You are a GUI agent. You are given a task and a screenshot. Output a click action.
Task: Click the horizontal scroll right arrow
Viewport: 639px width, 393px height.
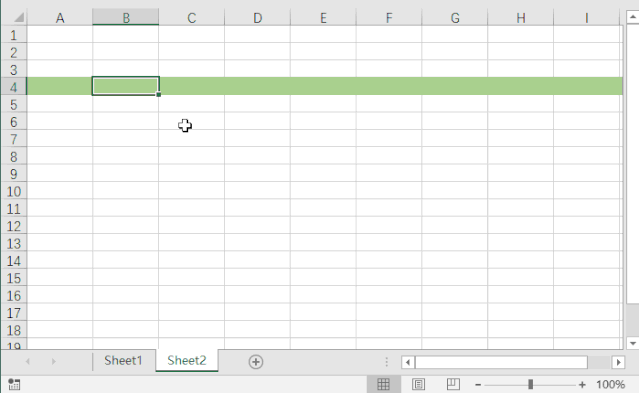(618, 362)
